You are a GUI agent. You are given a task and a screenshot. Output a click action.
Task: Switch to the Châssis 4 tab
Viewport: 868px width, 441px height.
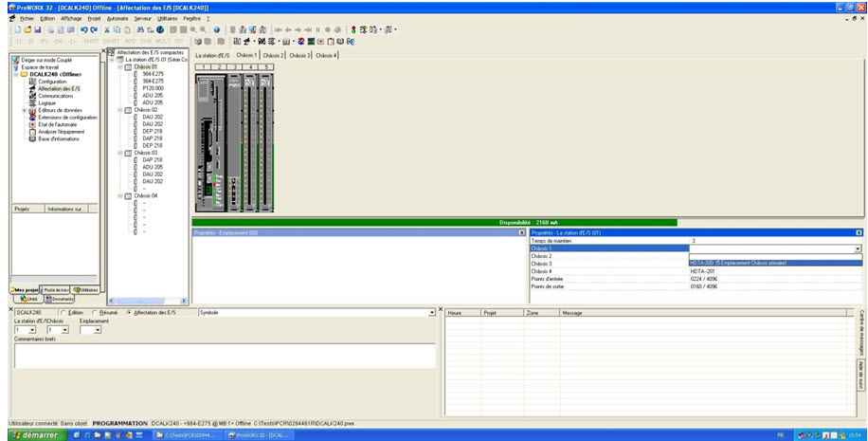326,55
